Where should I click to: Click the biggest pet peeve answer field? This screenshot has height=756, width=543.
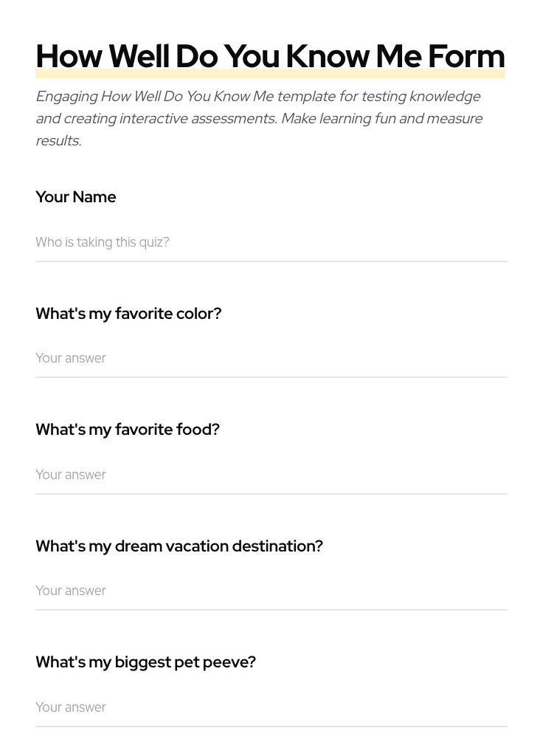tap(271, 707)
